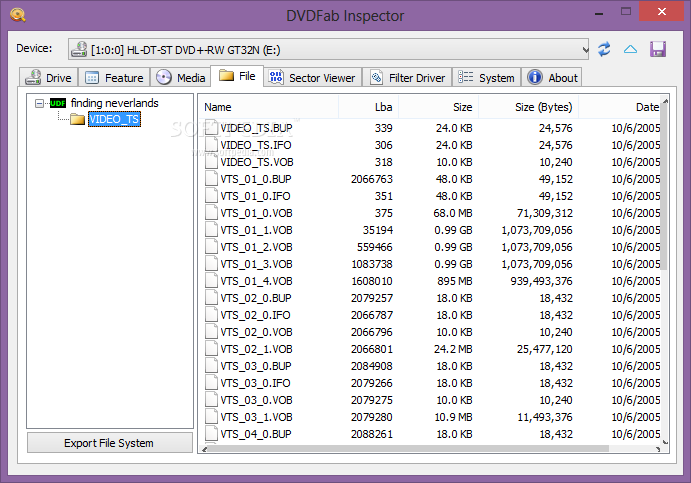Click the horizontal scrollbar thumb of file list
The image size is (691, 483).
click(x=408, y=449)
